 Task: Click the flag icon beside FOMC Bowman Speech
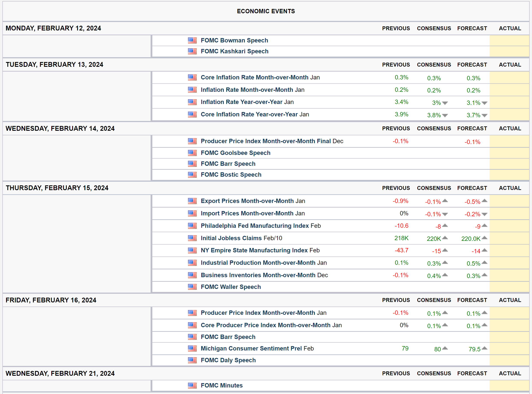pos(192,40)
